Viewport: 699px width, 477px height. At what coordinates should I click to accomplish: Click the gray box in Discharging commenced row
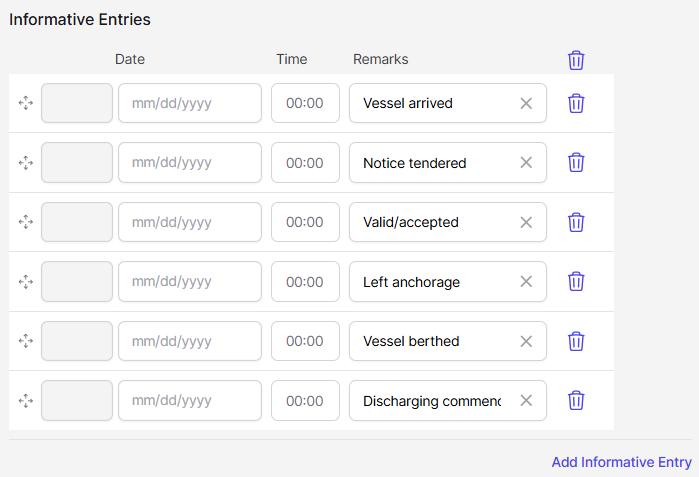pos(77,401)
